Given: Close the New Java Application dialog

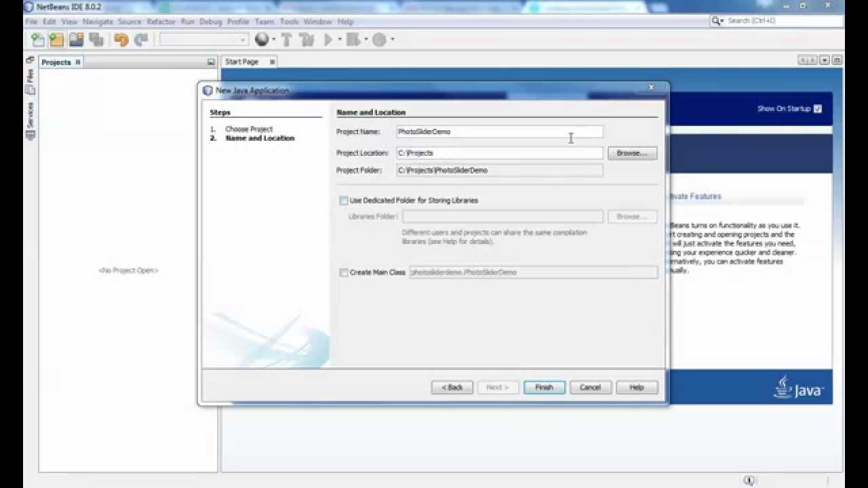Looking at the screenshot, I should pyautogui.click(x=651, y=87).
